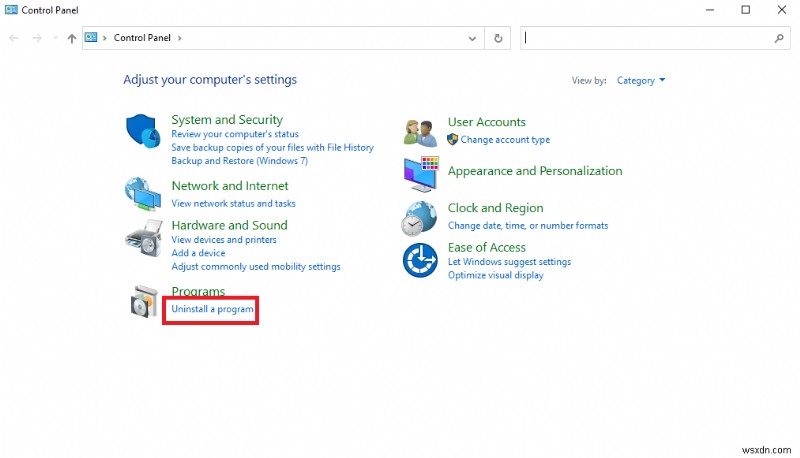The image size is (800, 458).
Task: Open Change account type link
Action: tap(505, 140)
